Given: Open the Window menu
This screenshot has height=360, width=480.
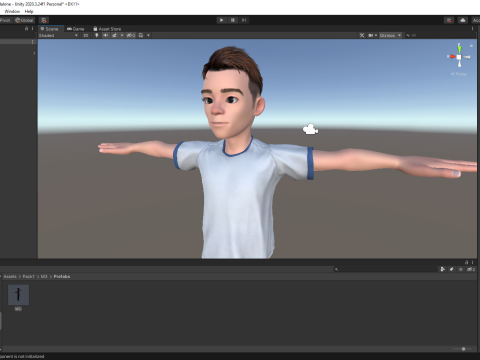Looking at the screenshot, I should [x=12, y=11].
